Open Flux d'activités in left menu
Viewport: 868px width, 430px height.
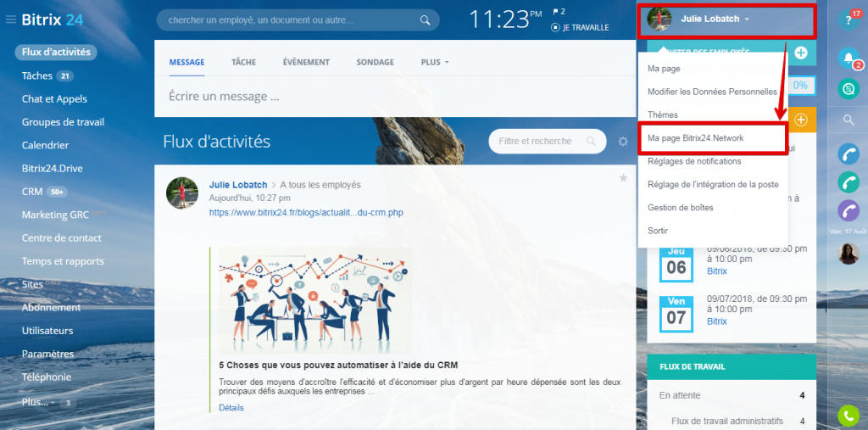(x=56, y=52)
